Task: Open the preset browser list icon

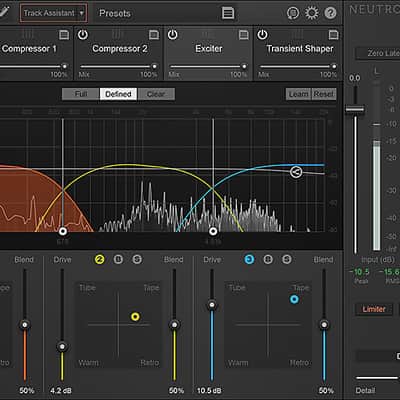Action: [x=228, y=13]
